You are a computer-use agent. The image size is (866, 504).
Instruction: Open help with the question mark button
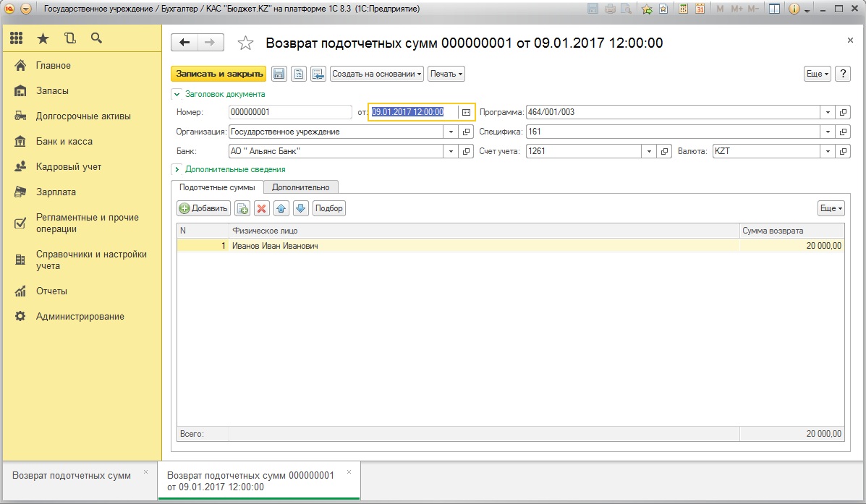click(843, 74)
